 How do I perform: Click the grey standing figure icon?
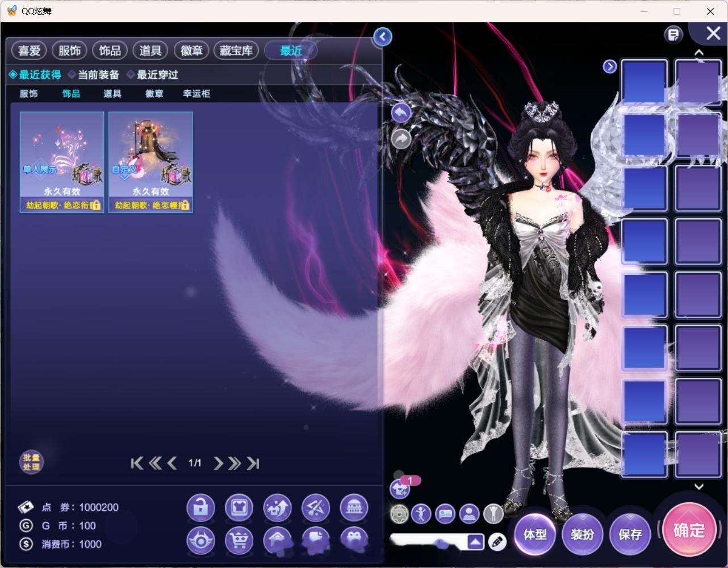click(493, 514)
